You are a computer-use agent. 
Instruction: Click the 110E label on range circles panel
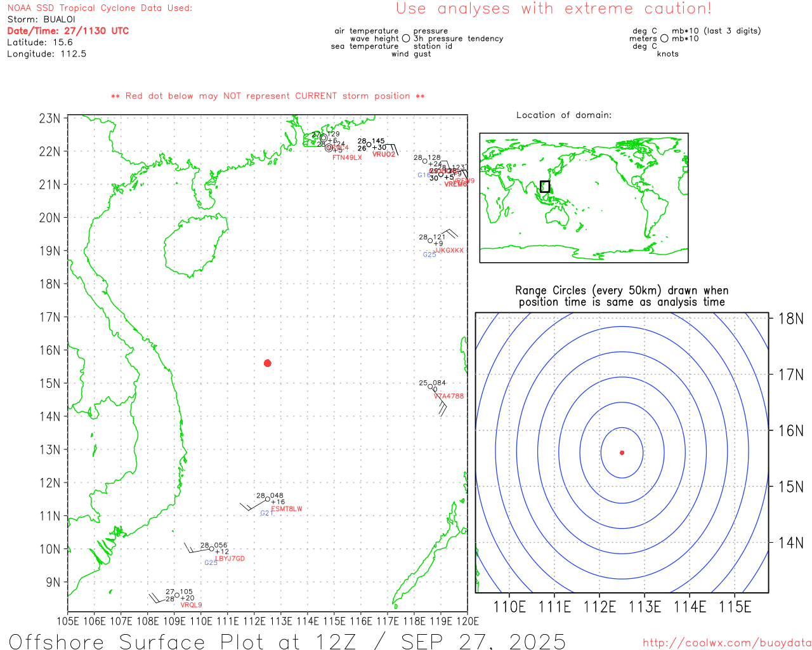[x=509, y=607]
